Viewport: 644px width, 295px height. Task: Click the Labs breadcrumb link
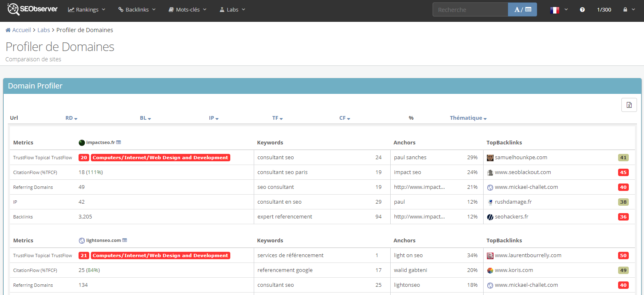coord(44,30)
